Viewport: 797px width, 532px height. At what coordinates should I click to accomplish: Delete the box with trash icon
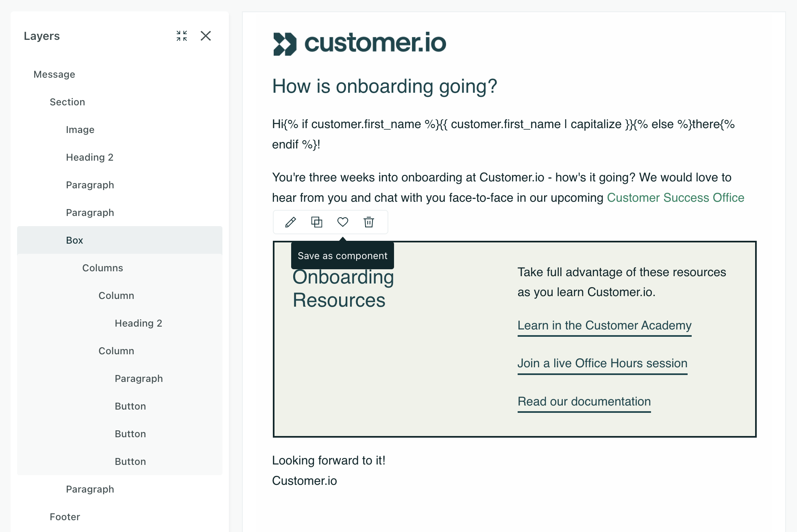(369, 222)
